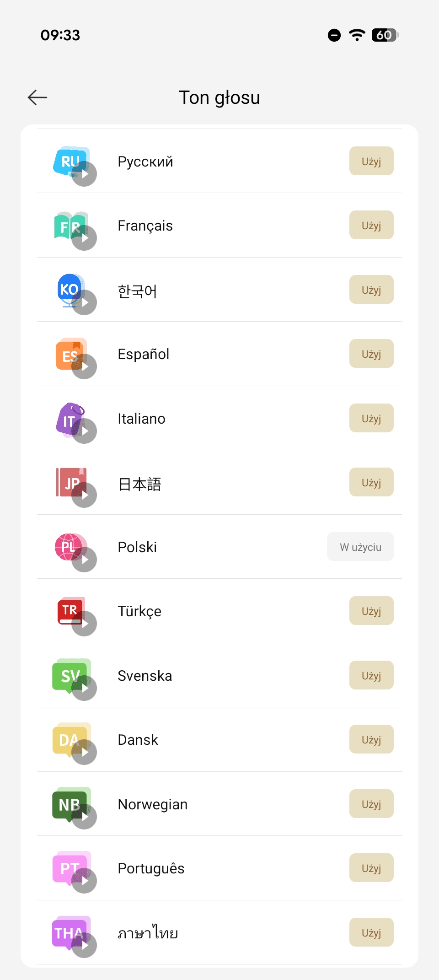Go back using the arrow icon
The width and height of the screenshot is (439, 980).
point(37,97)
